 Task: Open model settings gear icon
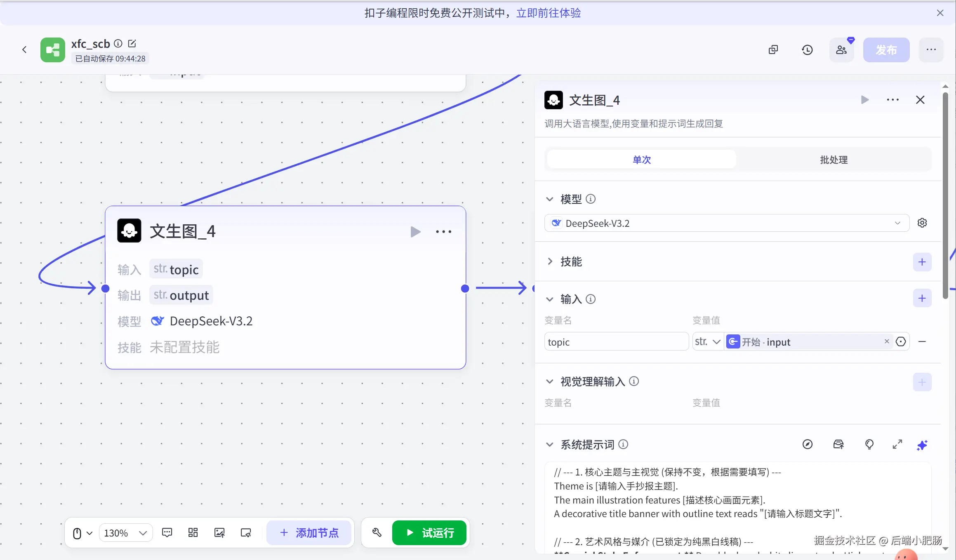(x=922, y=223)
